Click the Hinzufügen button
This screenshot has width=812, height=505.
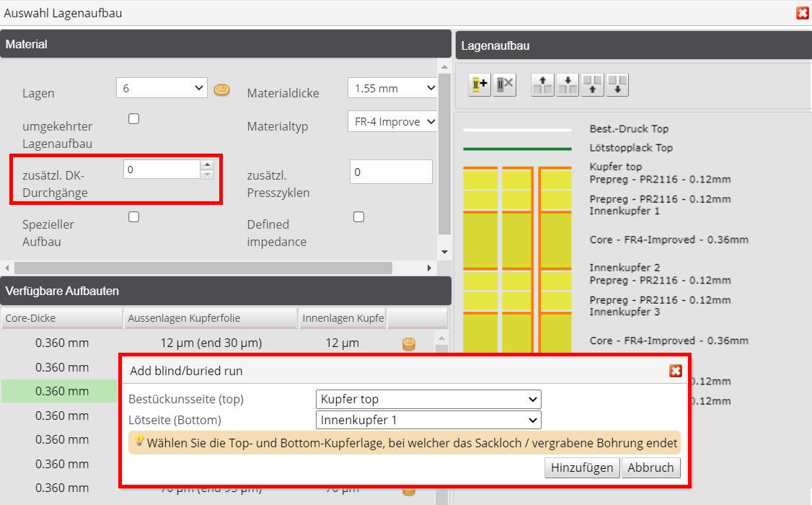[x=581, y=467]
